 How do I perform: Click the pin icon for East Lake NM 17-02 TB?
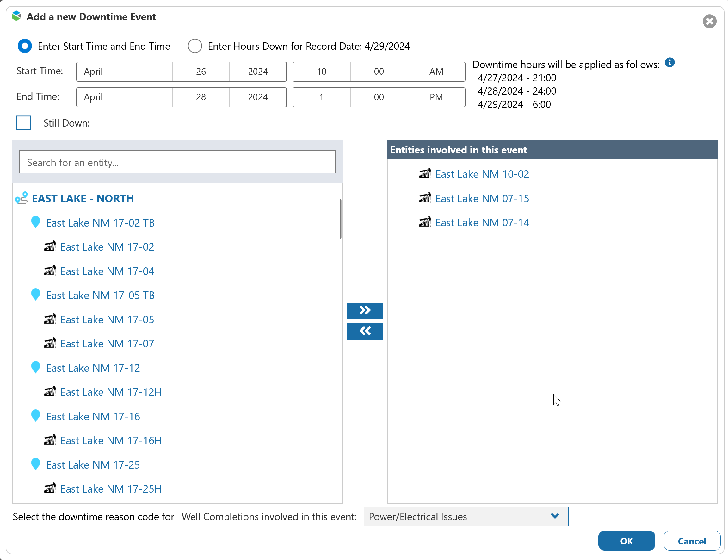coord(35,222)
